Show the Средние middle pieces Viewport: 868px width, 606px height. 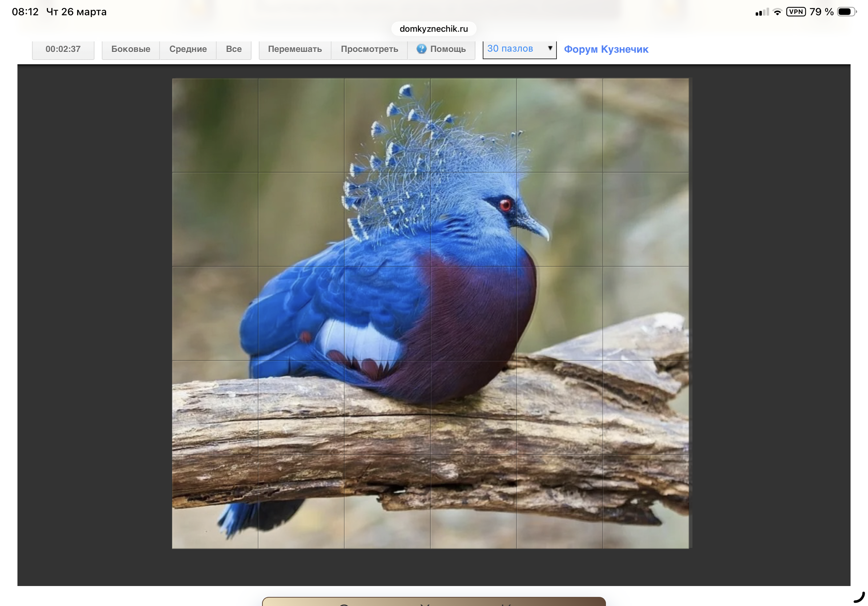[188, 49]
